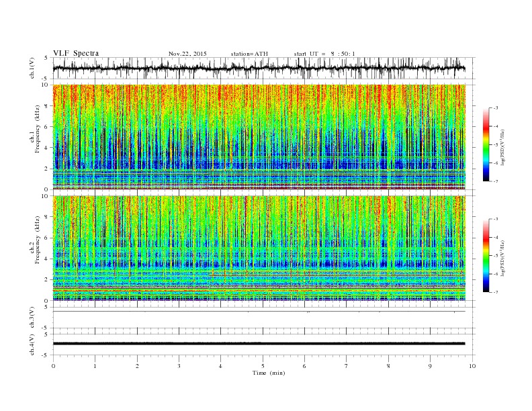The width and height of the screenshot is (532, 411).
Task: Click the "station=ATH" header label
Action: point(249,54)
